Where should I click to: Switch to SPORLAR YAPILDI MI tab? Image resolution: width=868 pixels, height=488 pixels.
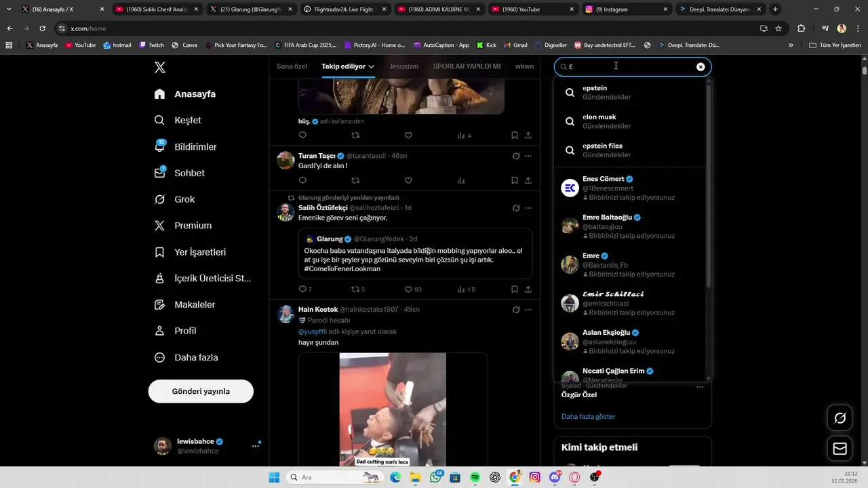coord(467,66)
